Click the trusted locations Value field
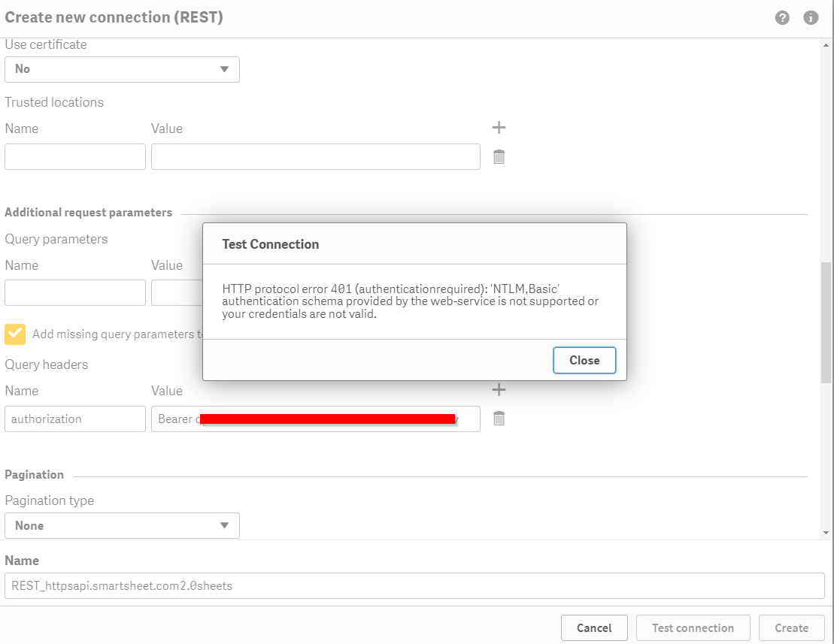The height and width of the screenshot is (644, 834). [x=316, y=156]
